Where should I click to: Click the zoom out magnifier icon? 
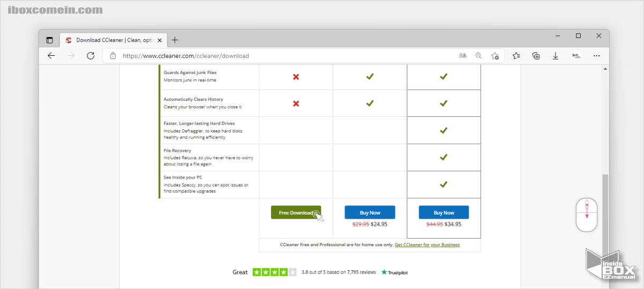coord(479,56)
